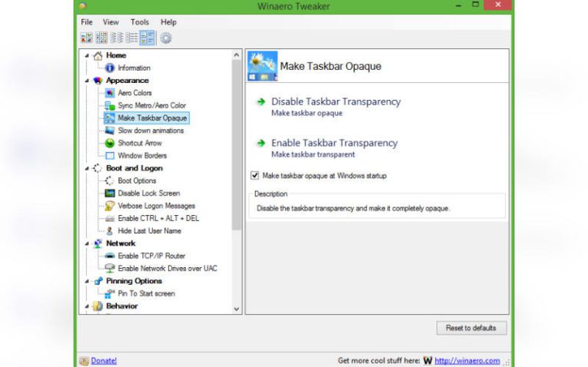Select the tree view toolbar icon
588x367 pixels.
click(x=147, y=38)
